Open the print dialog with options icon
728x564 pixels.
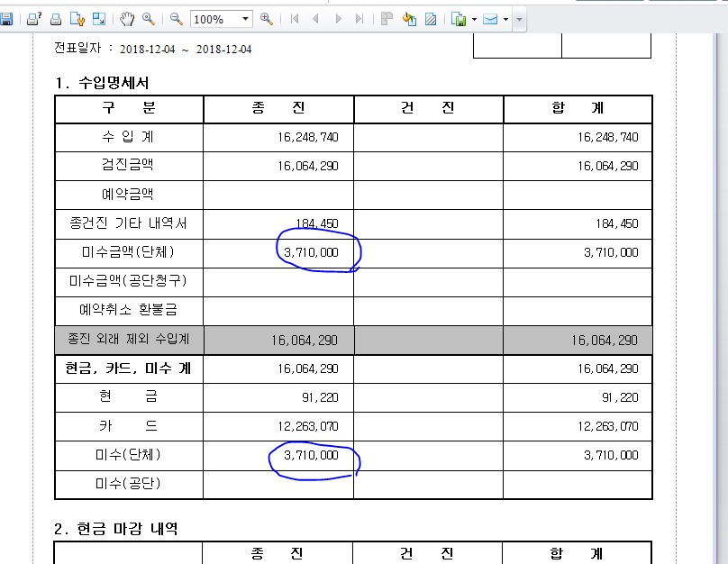(34, 19)
